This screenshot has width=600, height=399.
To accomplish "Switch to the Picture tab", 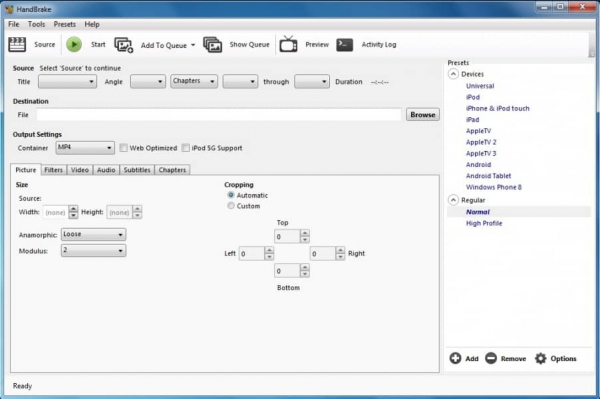I will [26, 170].
